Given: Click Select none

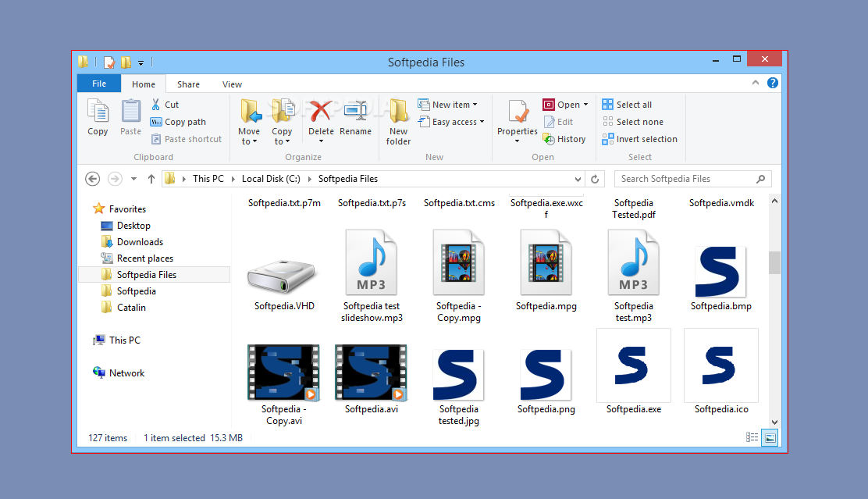Looking at the screenshot, I should pyautogui.click(x=633, y=122).
